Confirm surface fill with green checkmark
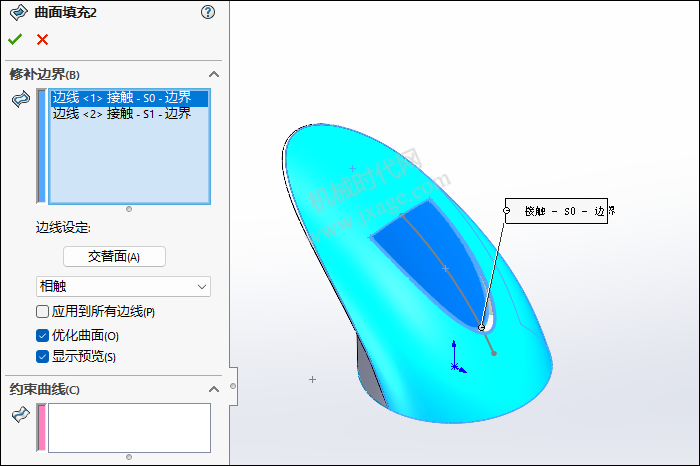 [15, 39]
